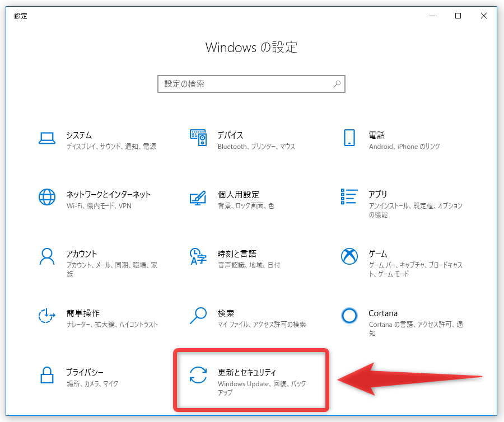Select 時刻と言語 title
This screenshot has height=422, width=504.
[237, 254]
